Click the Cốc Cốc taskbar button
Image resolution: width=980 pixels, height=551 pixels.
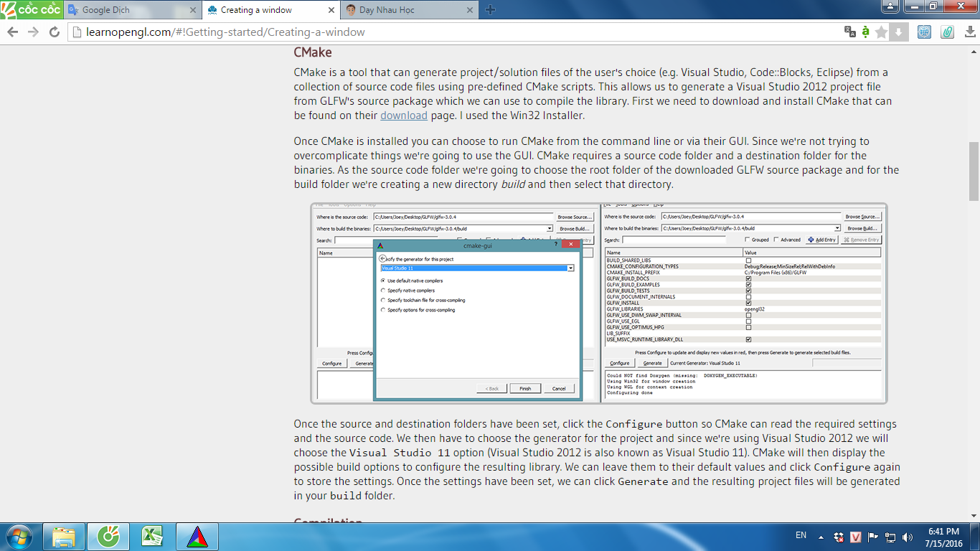tap(108, 537)
